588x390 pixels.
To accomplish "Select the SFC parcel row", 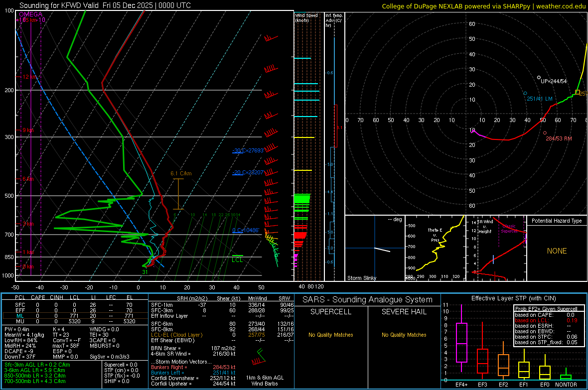I will (75, 305).
